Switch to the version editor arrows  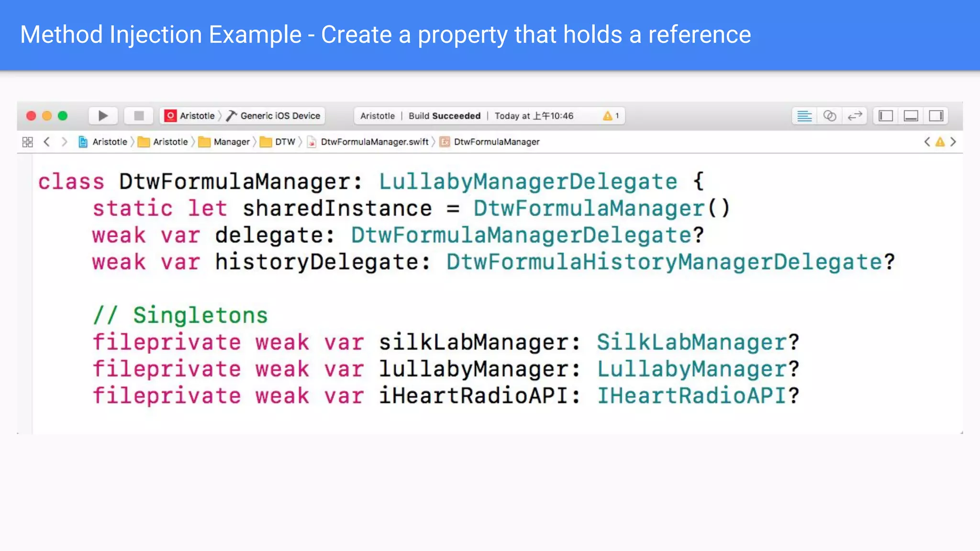pyautogui.click(x=855, y=116)
